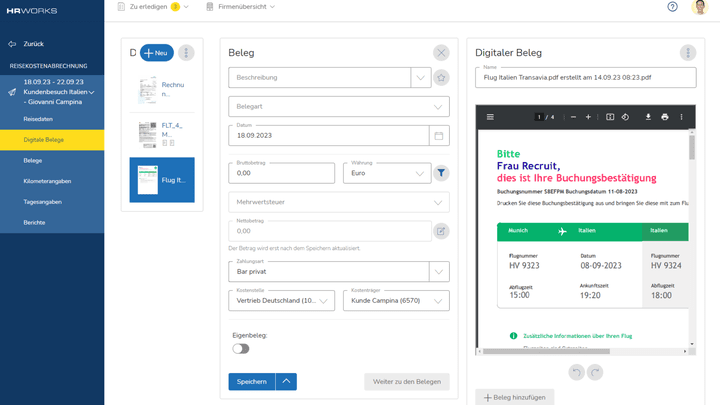This screenshot has width=720, height=405.
Task: Go to Reisedaten in the sidebar
Action: pos(38,118)
